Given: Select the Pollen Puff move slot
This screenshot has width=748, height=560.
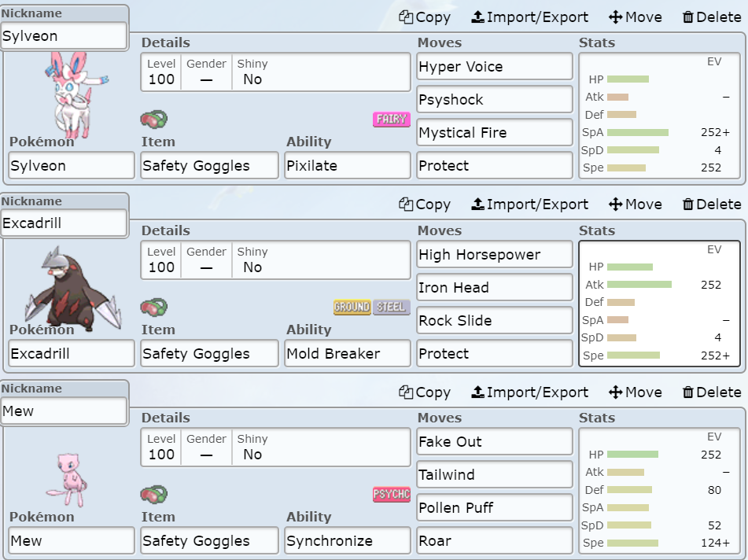Looking at the screenshot, I should 495,507.
